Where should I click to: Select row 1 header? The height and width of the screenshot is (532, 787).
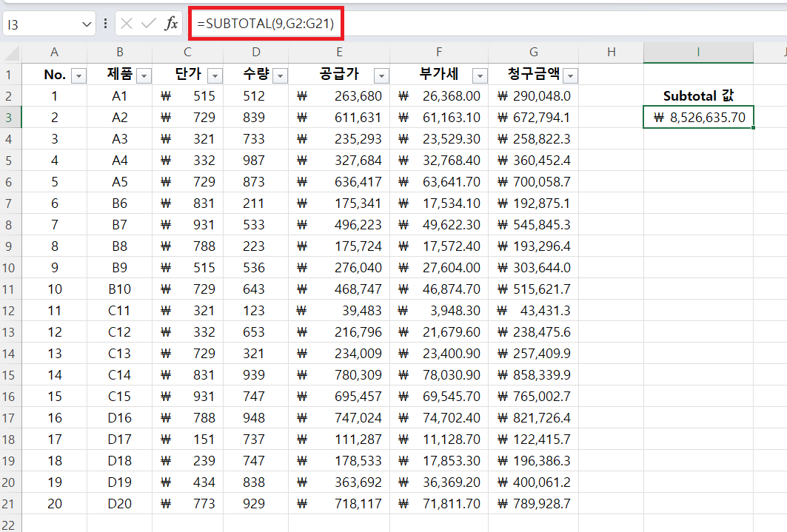pyautogui.click(x=9, y=75)
